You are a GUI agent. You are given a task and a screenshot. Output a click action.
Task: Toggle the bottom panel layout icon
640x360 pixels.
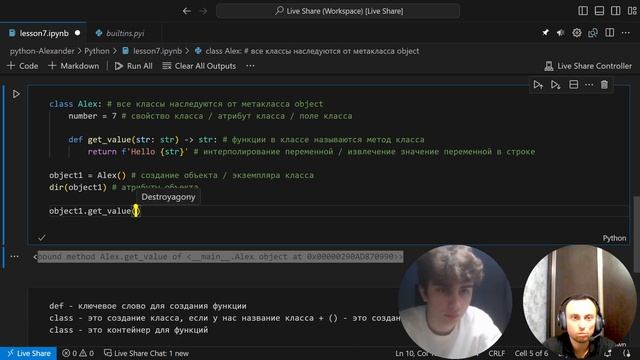[x=599, y=11]
